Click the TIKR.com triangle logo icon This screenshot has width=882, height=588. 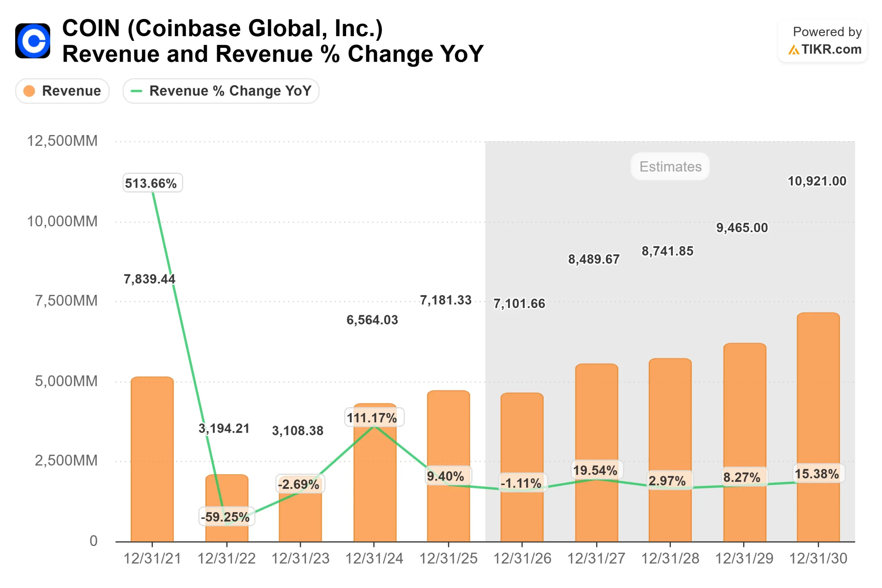[x=793, y=50]
